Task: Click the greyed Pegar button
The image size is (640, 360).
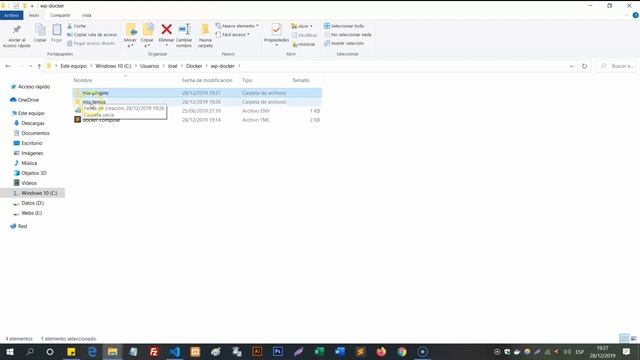Action: pyautogui.click(x=56, y=33)
